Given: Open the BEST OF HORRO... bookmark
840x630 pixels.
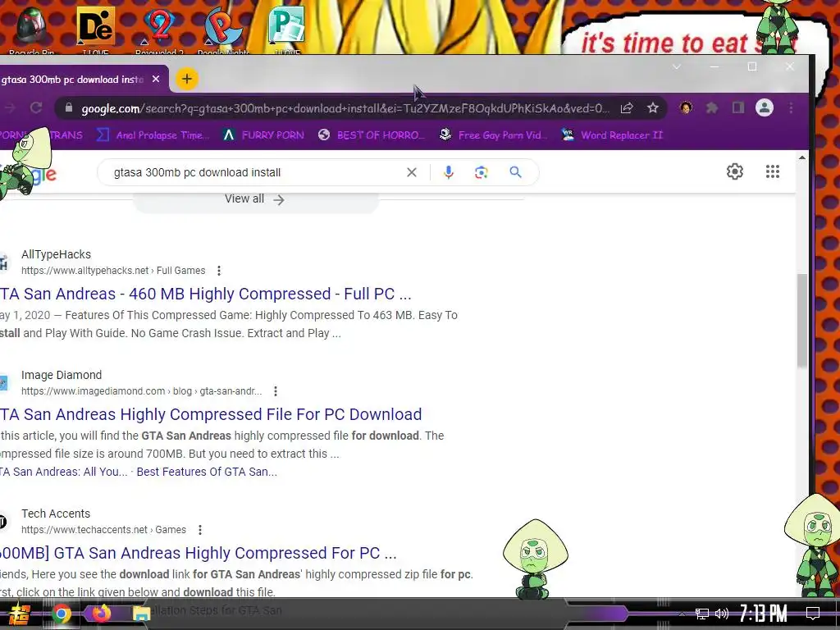Looking at the screenshot, I should [371, 135].
